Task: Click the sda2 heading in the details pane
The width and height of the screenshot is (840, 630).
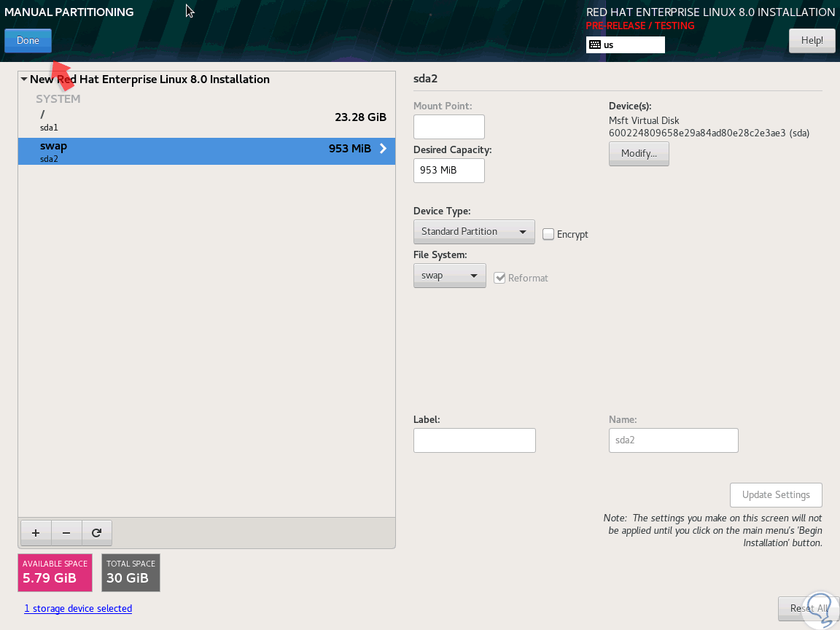Action: point(425,79)
